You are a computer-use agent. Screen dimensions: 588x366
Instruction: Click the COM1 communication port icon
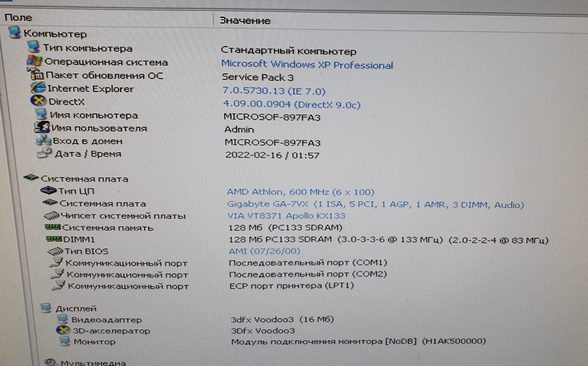(x=57, y=262)
